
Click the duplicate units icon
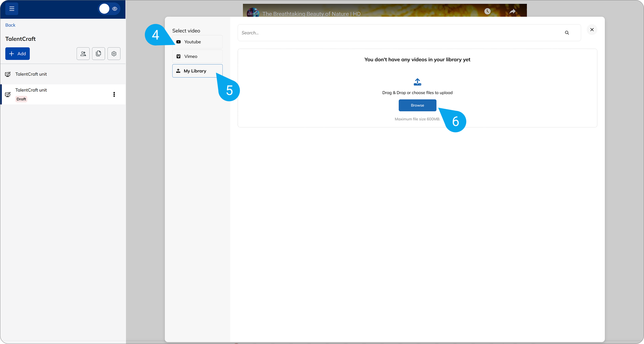point(98,53)
